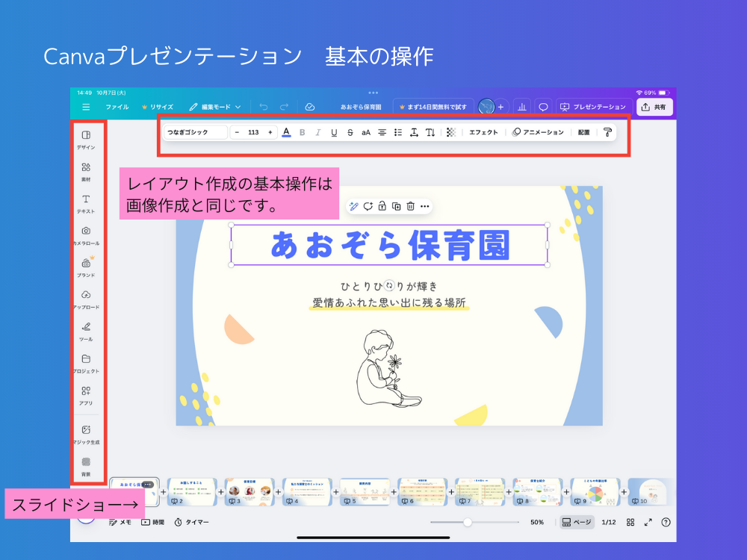Open the つなぎゴシック font dropdown
The height and width of the screenshot is (560, 747).
(196, 132)
